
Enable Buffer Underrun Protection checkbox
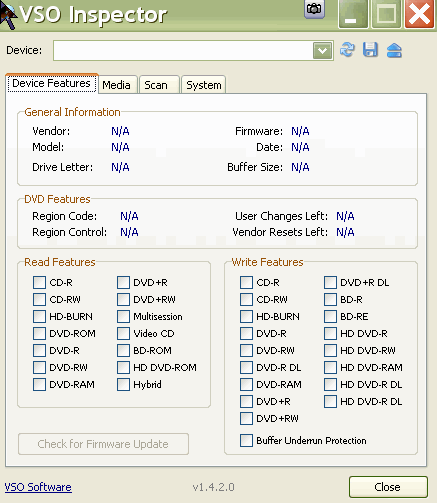pyautogui.click(x=246, y=440)
